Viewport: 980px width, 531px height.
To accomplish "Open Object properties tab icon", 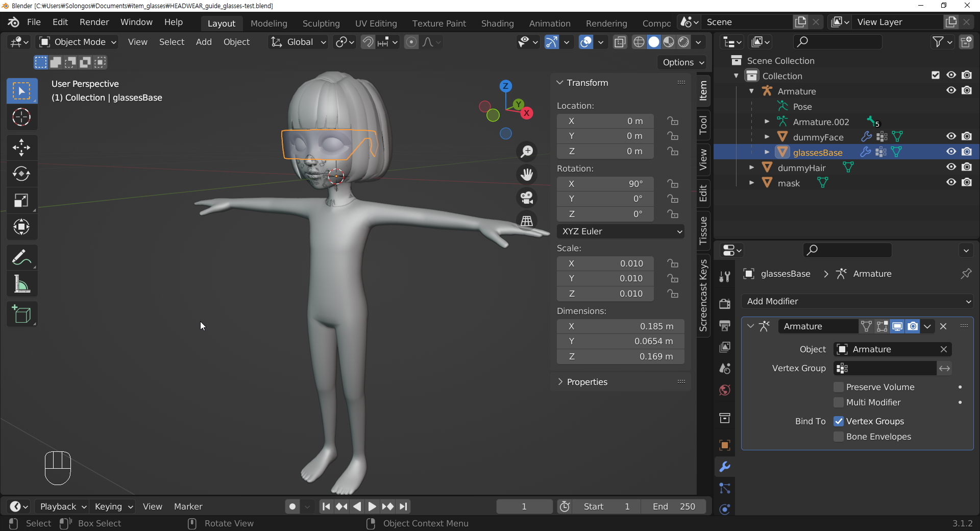I will coord(724,445).
